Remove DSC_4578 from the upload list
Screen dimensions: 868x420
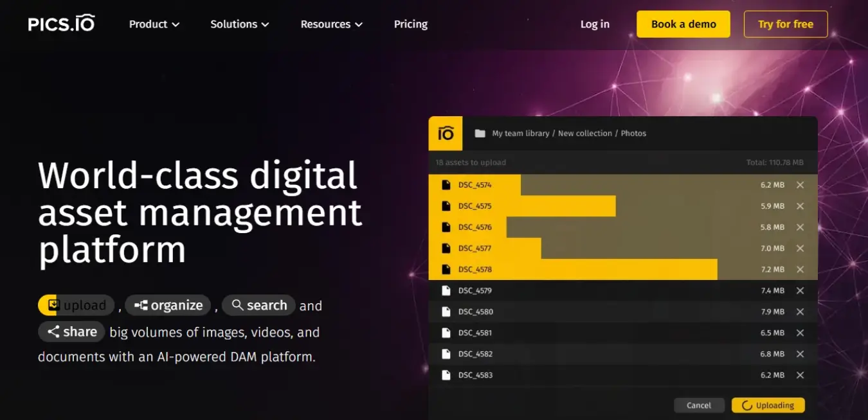pos(800,270)
